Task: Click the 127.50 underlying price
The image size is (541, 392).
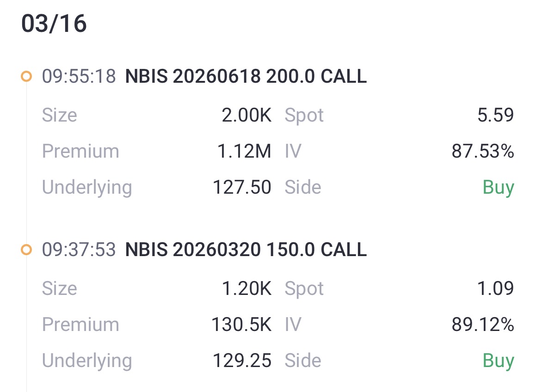Action: [x=242, y=187]
